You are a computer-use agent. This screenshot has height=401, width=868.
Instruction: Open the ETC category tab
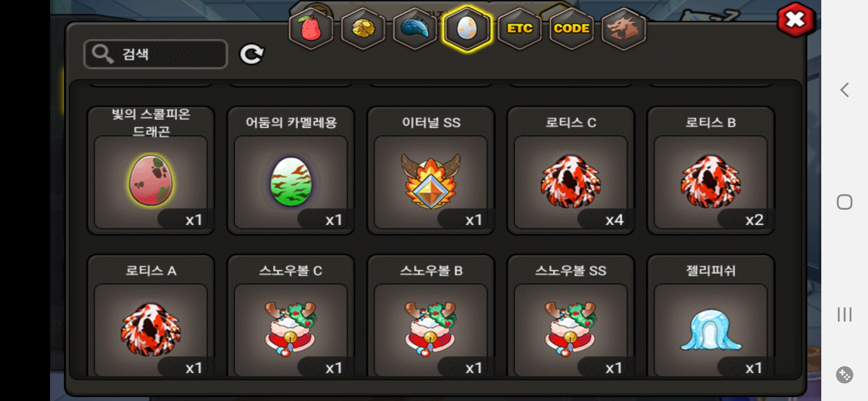tap(519, 29)
